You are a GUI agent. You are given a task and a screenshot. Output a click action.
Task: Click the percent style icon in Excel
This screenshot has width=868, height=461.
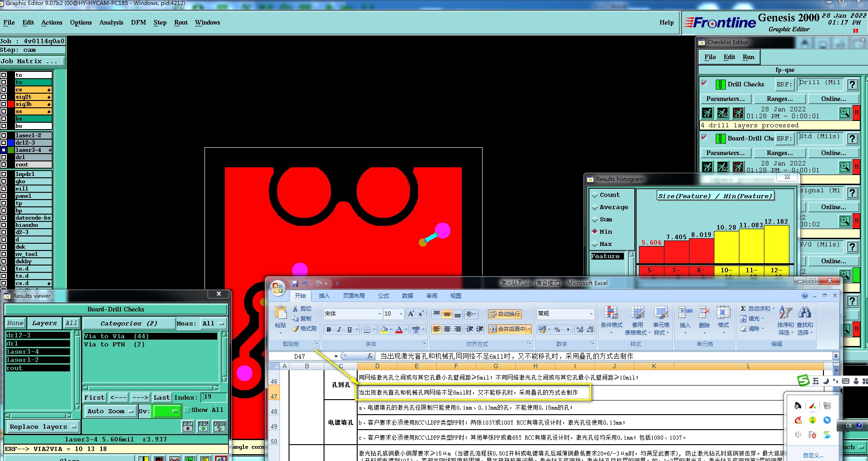(x=557, y=330)
